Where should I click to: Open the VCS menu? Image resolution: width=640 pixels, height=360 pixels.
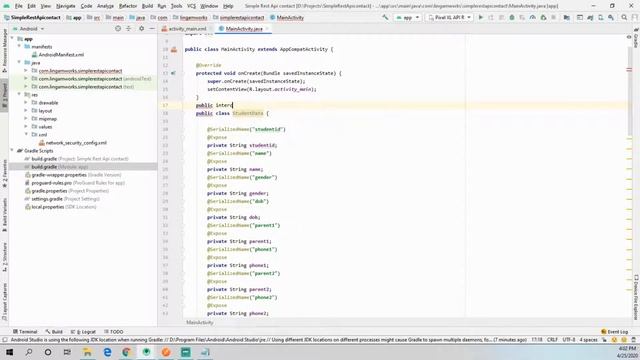[191, 6]
